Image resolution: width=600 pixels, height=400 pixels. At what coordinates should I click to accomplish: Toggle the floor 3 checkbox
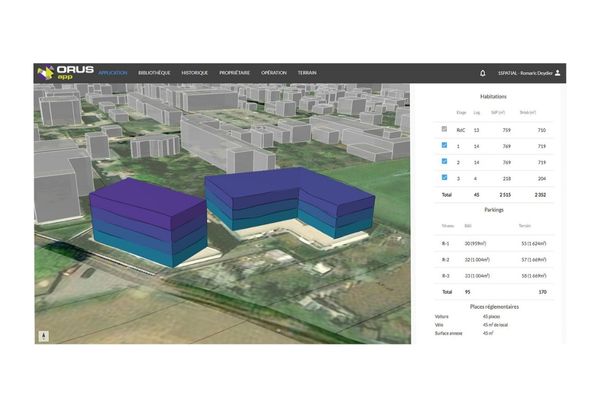pyautogui.click(x=444, y=178)
